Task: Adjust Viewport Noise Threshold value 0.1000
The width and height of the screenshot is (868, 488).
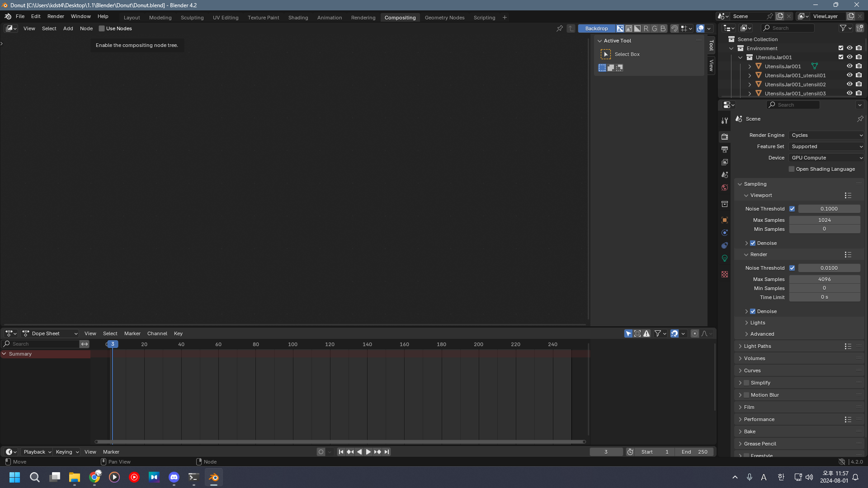Action: [829, 209]
